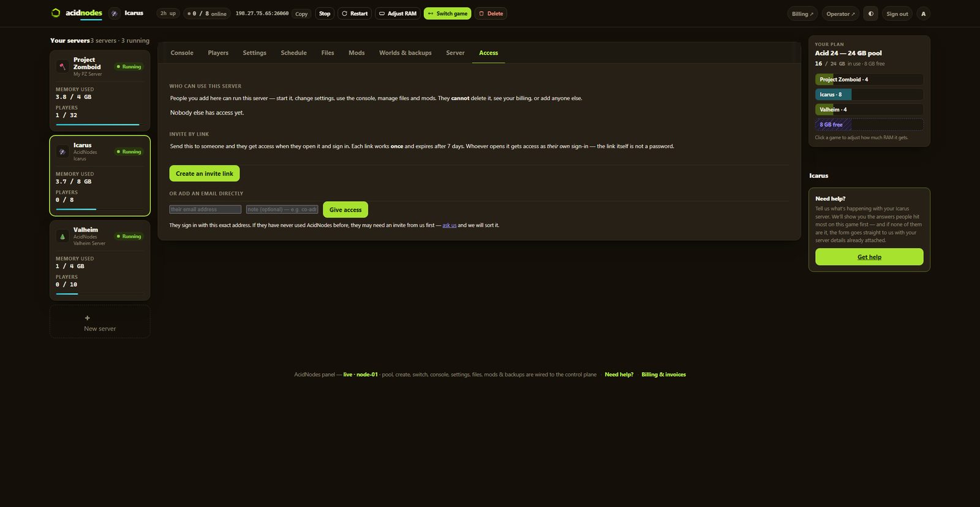Viewport: 980px width, 507px height.
Task: Click the Running badge on Valheim card
Action: pos(129,237)
